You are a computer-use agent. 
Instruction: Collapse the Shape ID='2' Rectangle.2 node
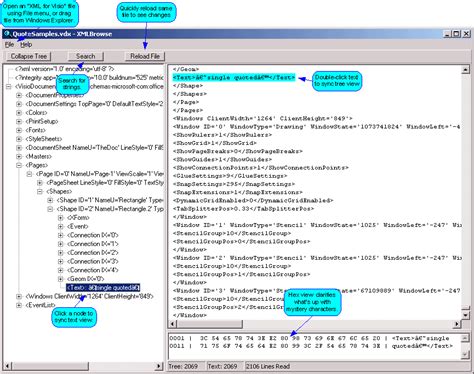(x=50, y=209)
